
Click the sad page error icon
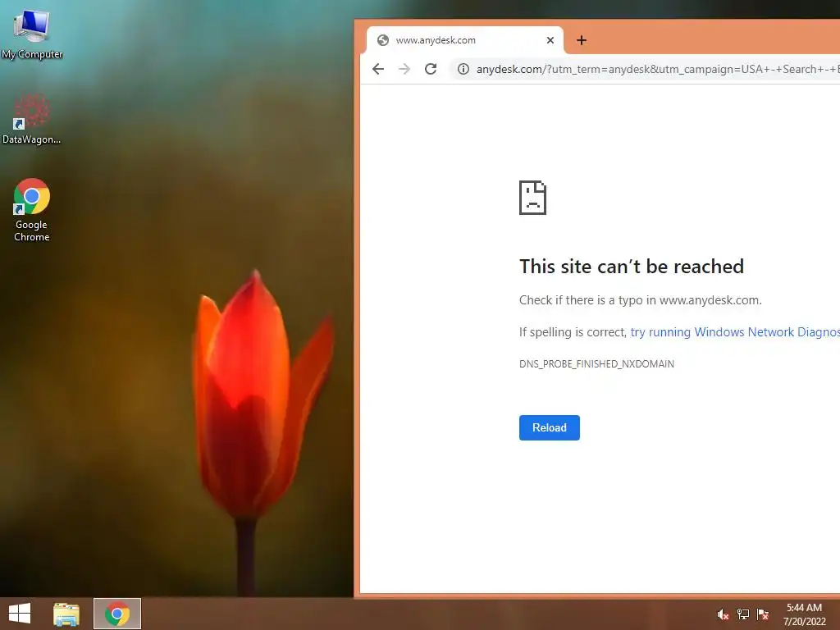pyautogui.click(x=532, y=198)
